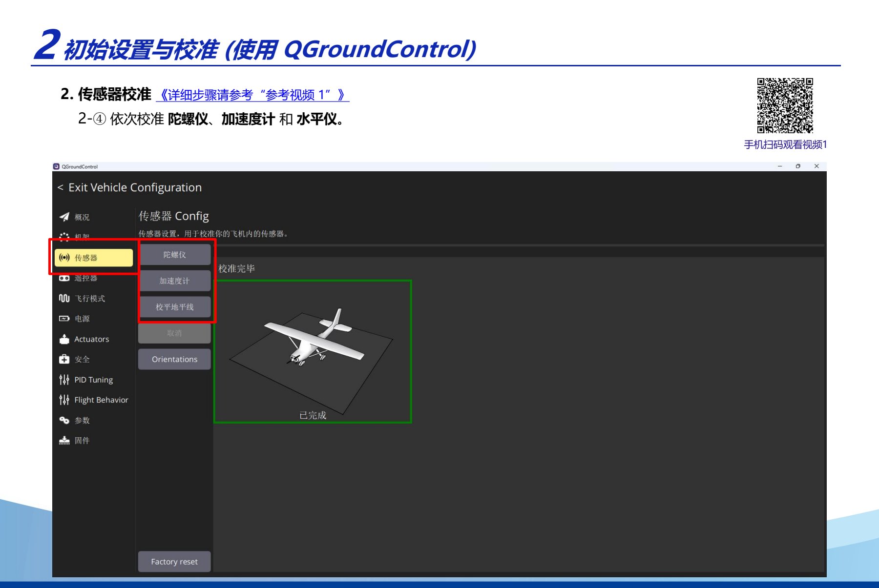
Task: Start 加速度计 accelerometer calibration
Action: pyautogui.click(x=174, y=281)
